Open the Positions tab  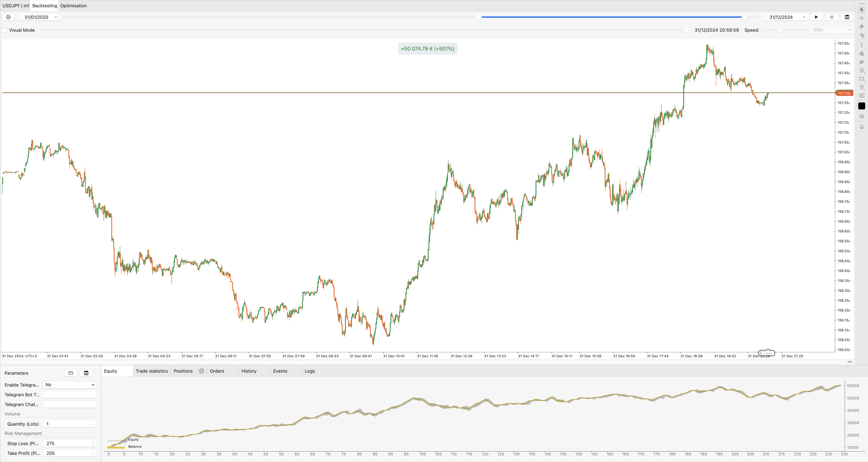189,371
